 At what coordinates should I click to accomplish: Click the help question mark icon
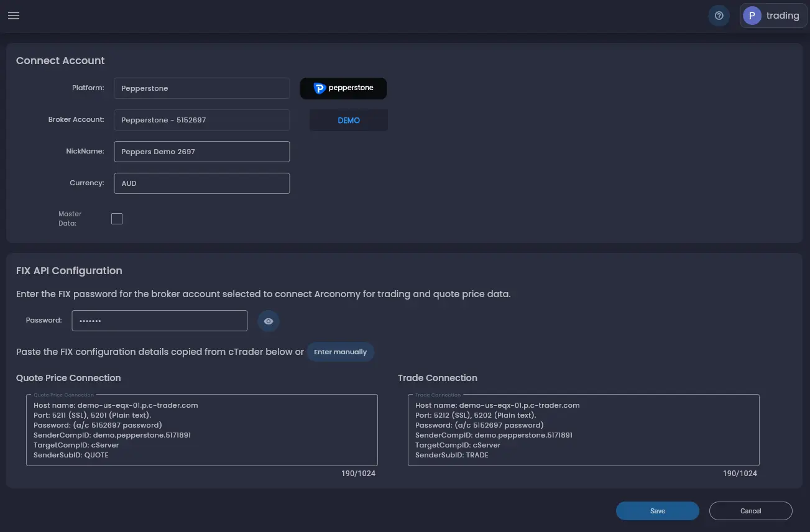click(719, 16)
